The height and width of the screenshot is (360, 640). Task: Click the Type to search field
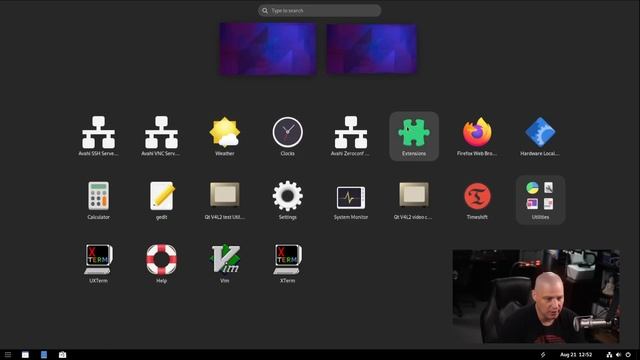tap(320, 11)
